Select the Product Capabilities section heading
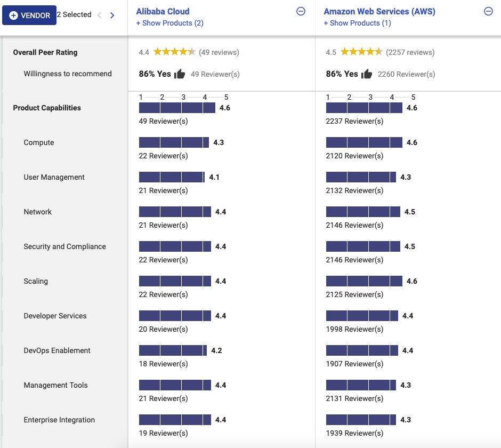Screen dimensions: 501x448 click(47, 108)
